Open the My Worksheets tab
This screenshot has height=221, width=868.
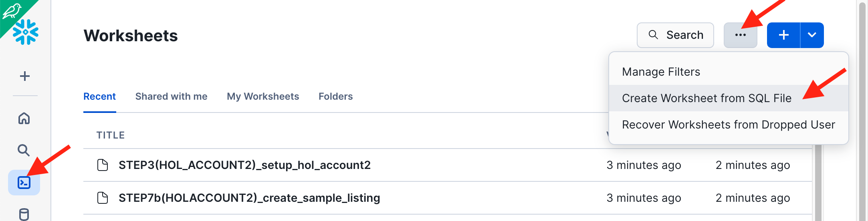coord(263,96)
